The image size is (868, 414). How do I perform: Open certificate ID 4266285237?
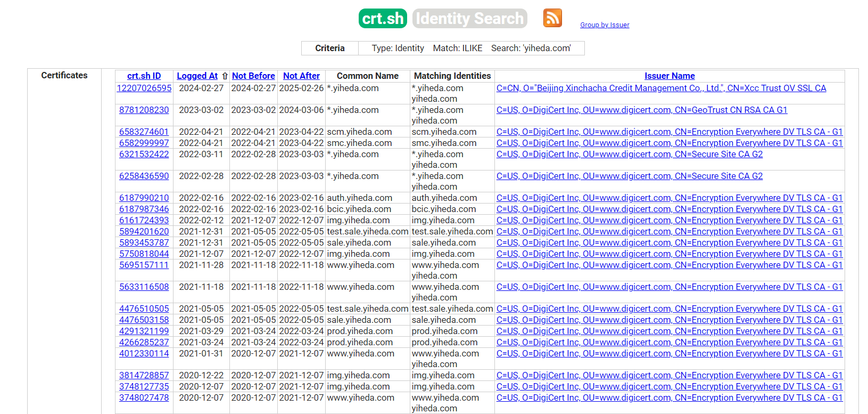[144, 343]
